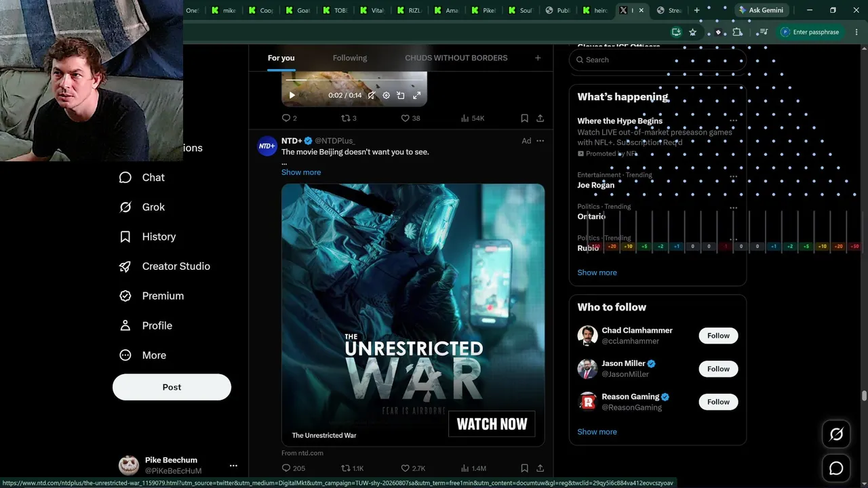This screenshot has height=488, width=868.
Task: Click the Search field on X
Action: click(x=658, y=60)
